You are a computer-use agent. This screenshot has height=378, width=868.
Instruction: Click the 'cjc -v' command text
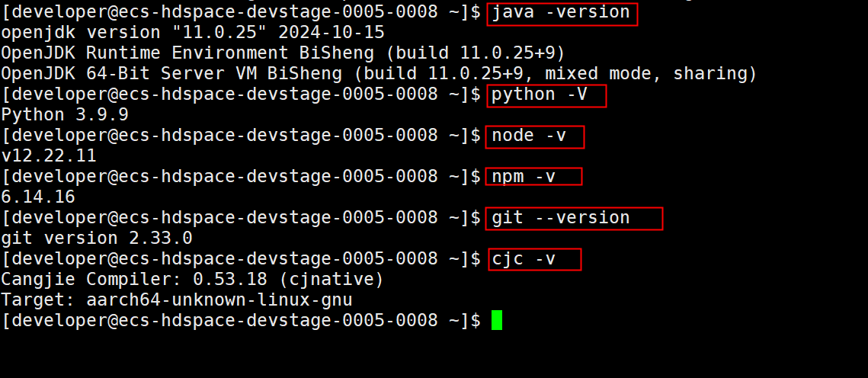tap(523, 258)
